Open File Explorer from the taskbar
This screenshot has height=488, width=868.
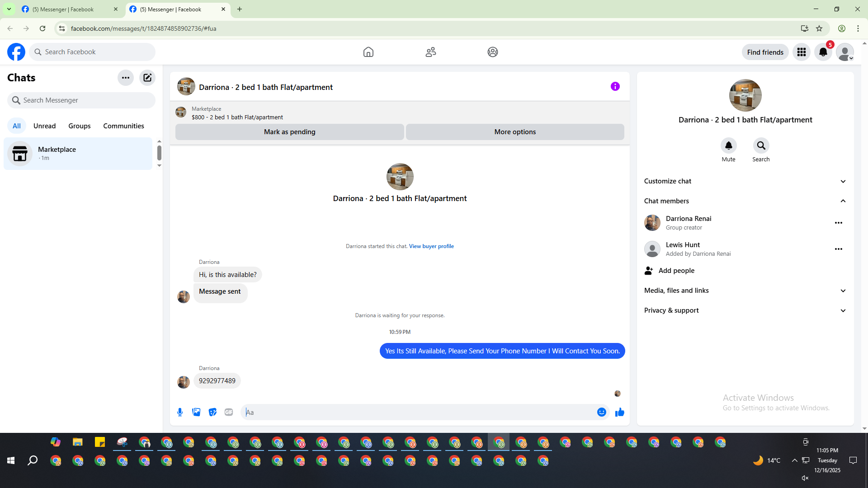coord(78,442)
